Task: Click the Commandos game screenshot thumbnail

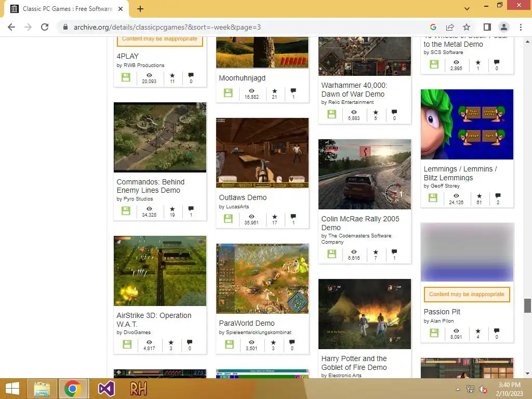Action: (160, 137)
